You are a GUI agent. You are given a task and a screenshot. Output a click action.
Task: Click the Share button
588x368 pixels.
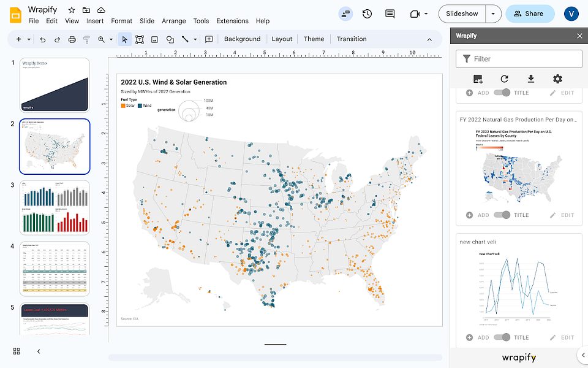click(530, 14)
